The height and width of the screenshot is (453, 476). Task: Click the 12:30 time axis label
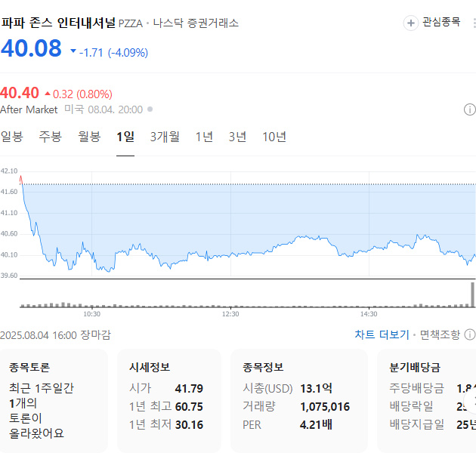[x=230, y=314]
